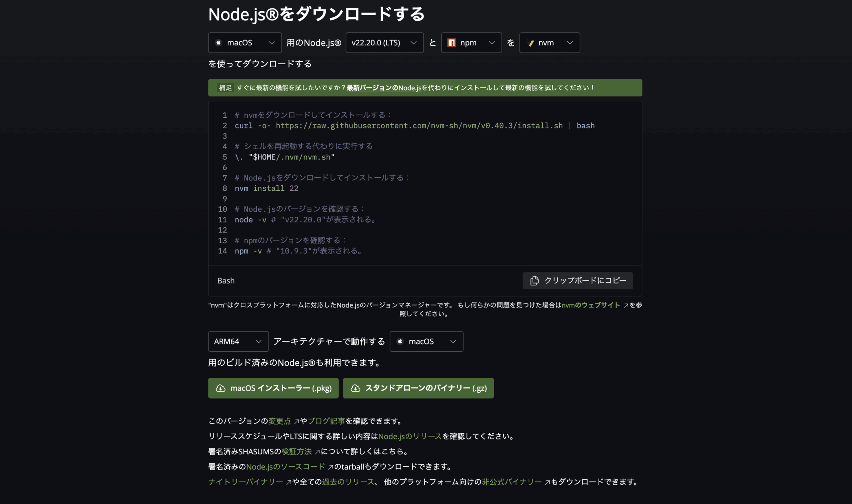Click the cloud download icon on the standalone binary button
This screenshot has height=504, width=852.
pos(355,388)
